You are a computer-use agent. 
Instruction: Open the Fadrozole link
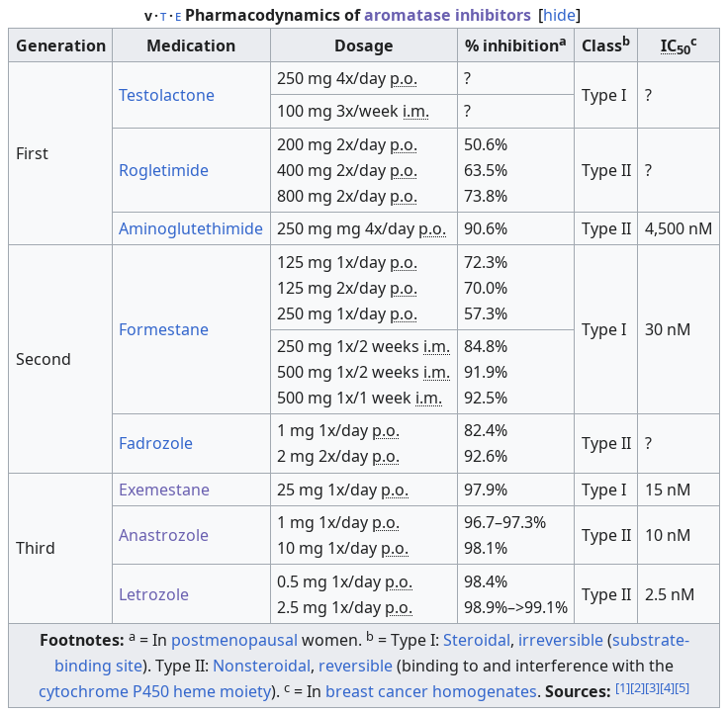[x=155, y=443]
